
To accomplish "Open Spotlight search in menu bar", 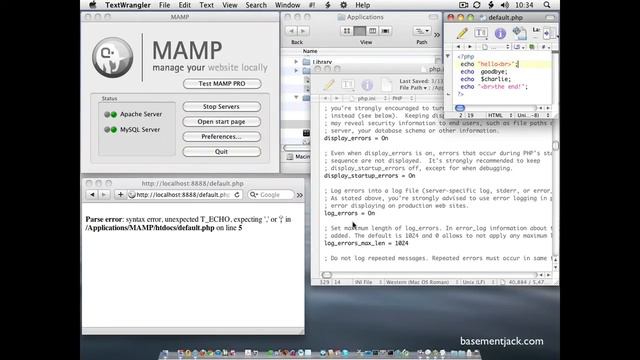I will [547, 5].
